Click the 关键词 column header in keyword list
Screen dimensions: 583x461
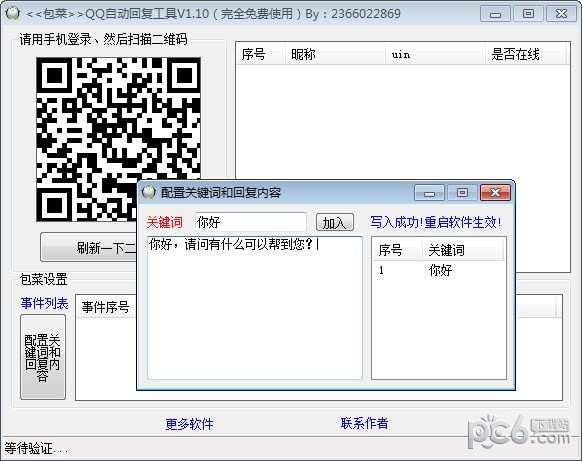tap(463, 250)
